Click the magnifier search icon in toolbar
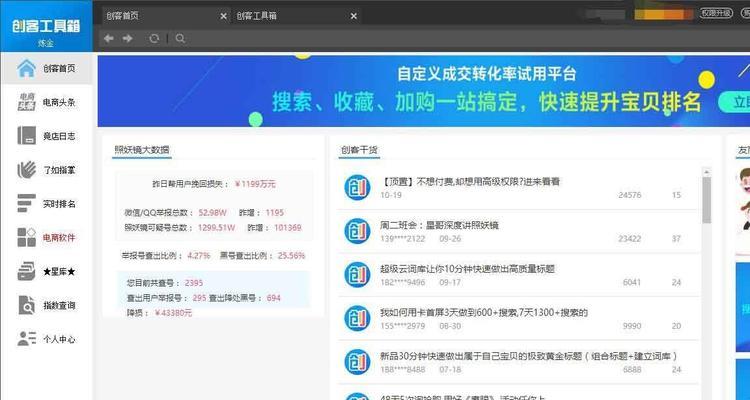Screen dimensions: 750x400 coord(180,38)
